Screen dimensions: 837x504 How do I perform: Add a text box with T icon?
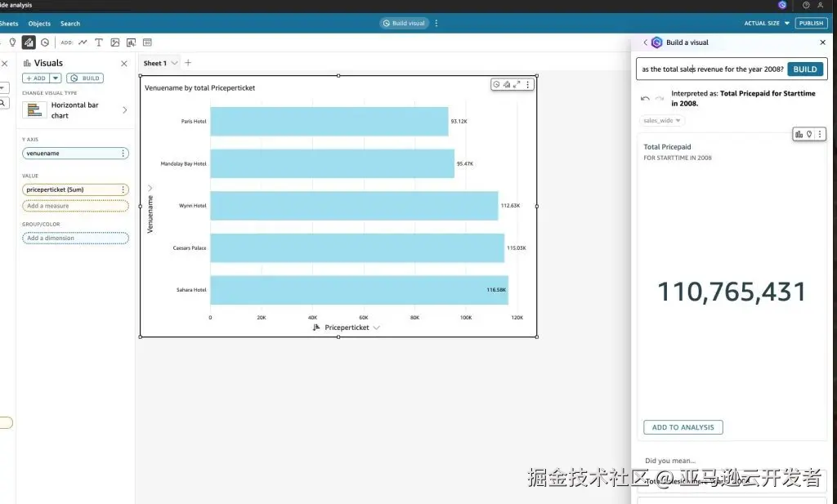99,42
